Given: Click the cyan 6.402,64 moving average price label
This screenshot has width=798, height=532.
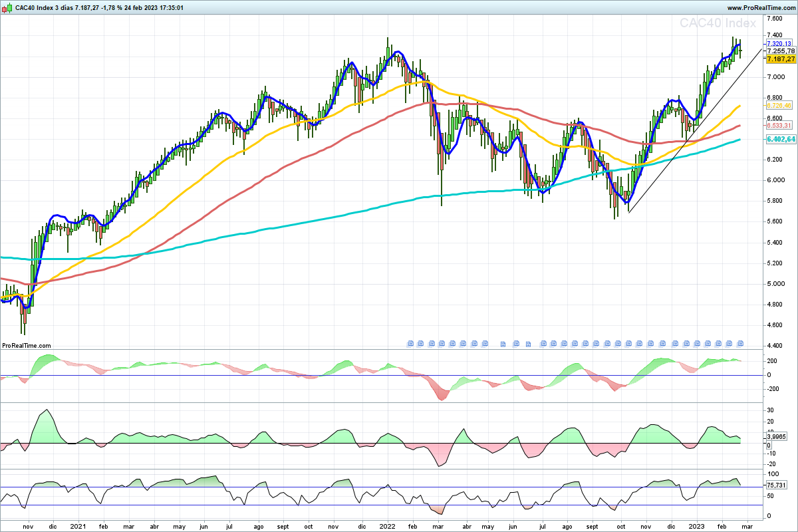Looking at the screenshot, I should [x=781, y=140].
